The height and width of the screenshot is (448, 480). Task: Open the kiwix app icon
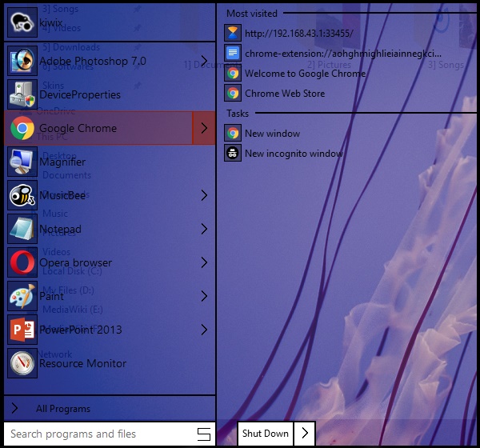point(22,22)
